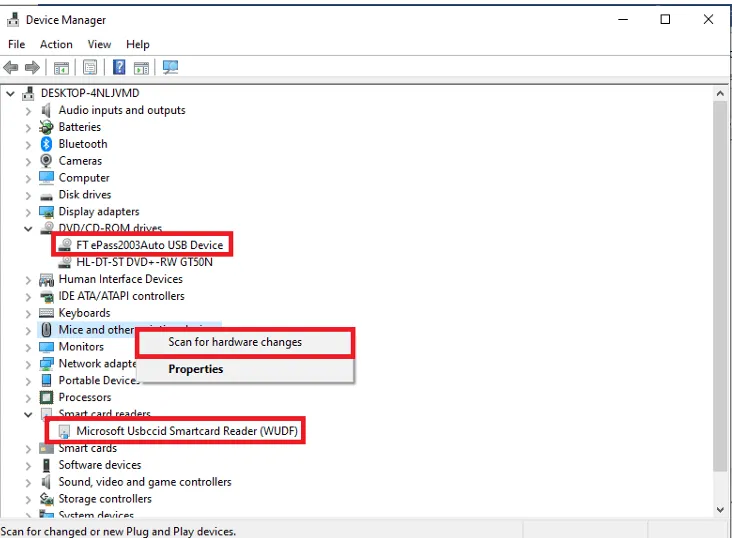Select the Software devices label

(x=100, y=465)
